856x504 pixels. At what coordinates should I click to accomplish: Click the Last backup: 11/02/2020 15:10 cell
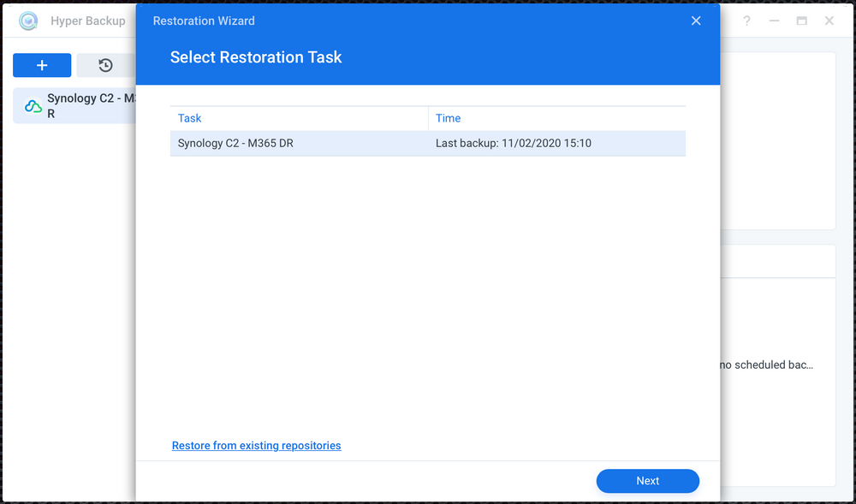click(x=557, y=144)
